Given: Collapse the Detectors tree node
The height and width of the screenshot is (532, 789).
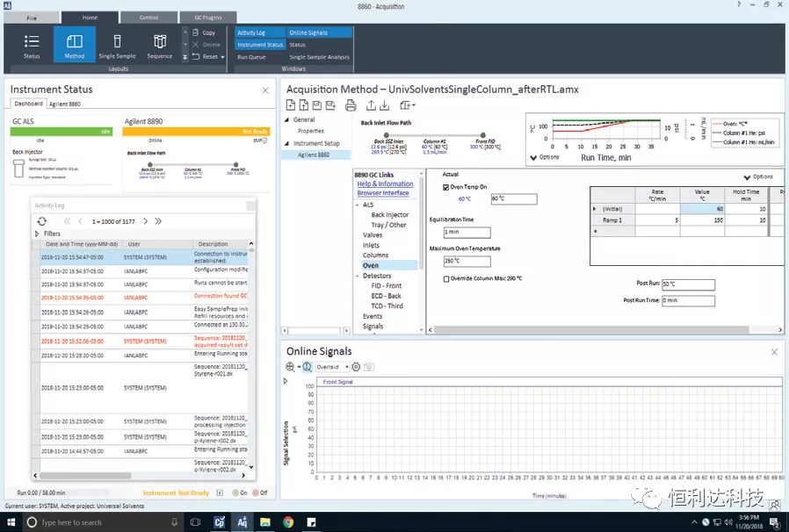Looking at the screenshot, I should (357, 276).
